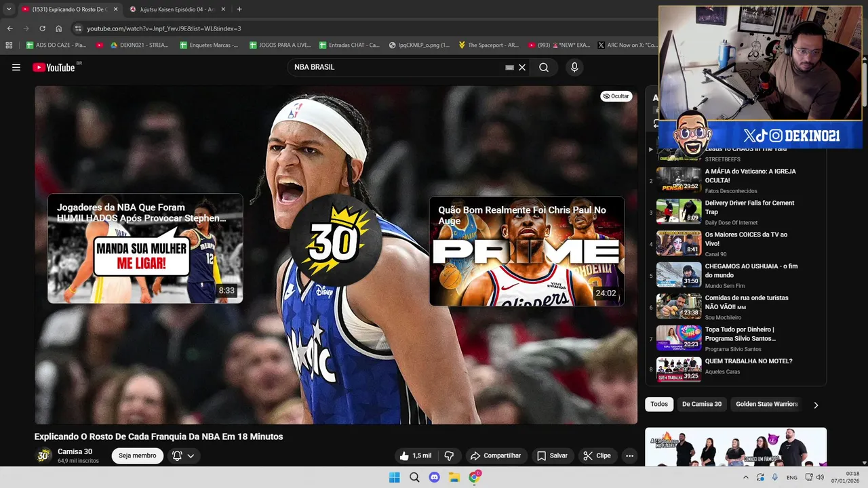Open DEKIN021 - STREA... bookmark
The image size is (868, 488).
139,45
